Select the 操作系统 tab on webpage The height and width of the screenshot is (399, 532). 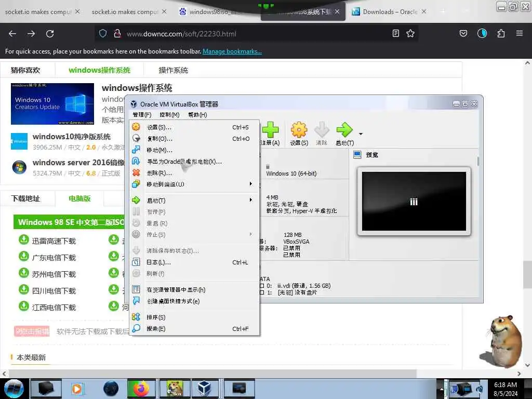pos(174,70)
